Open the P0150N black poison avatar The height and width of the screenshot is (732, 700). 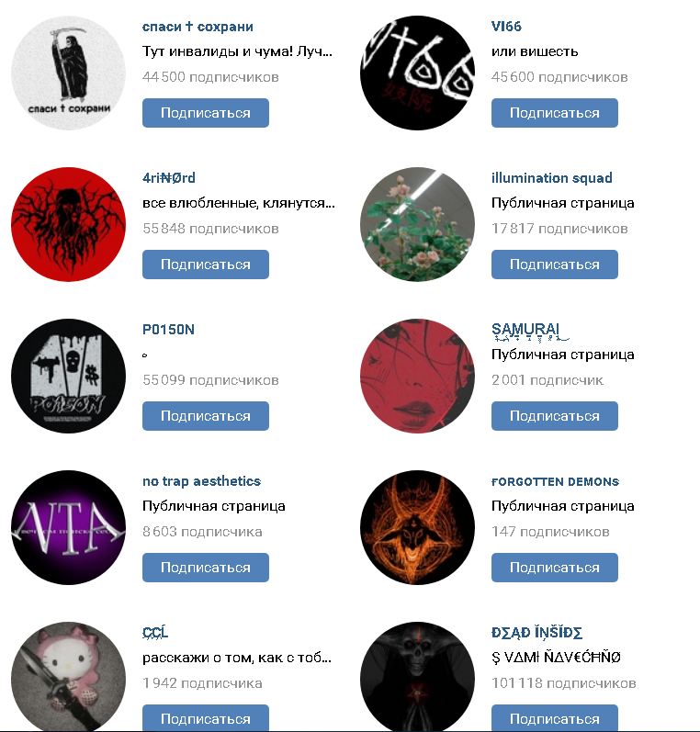[68, 376]
